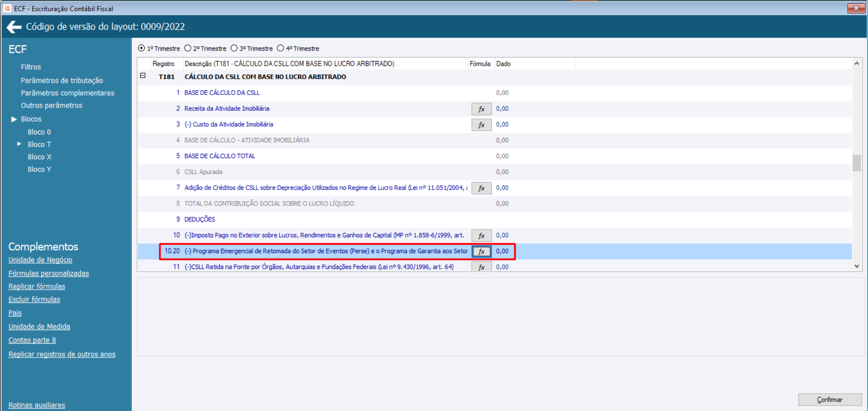
Task: Click Dado value of Receita da Atividade Imobiliária
Action: (x=502, y=109)
